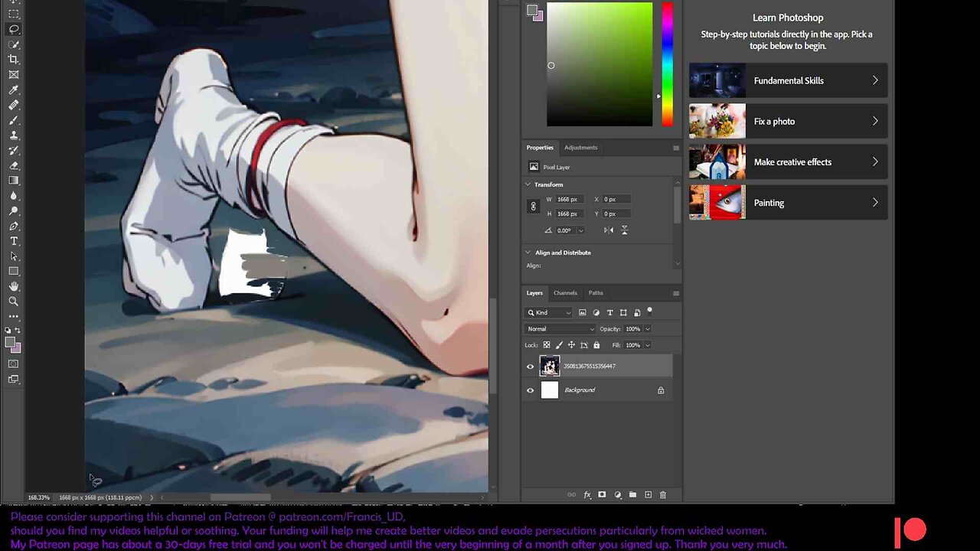Pick a color in the green color field
980x551 pixels.
[x=599, y=64]
